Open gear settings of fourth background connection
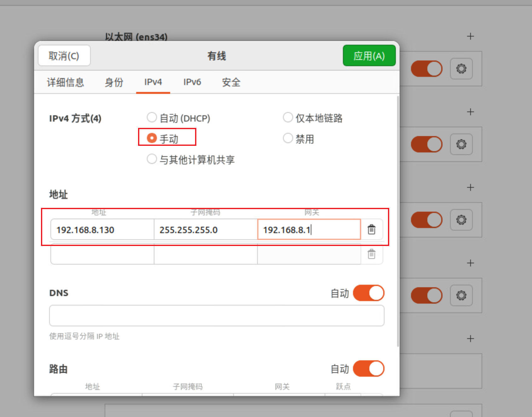 pos(461,295)
